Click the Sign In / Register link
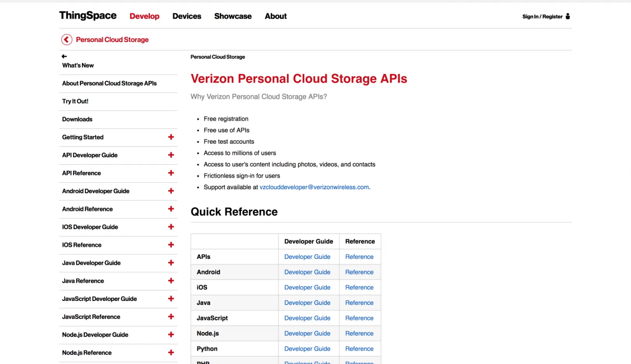 542,17
